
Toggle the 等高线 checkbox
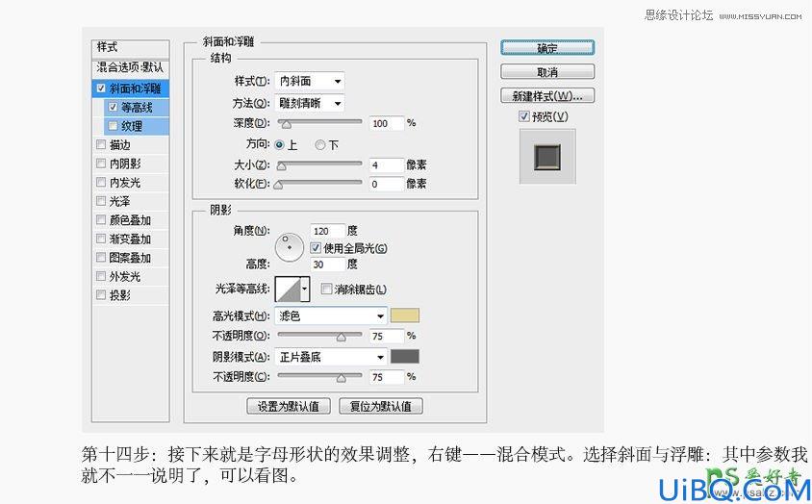tap(113, 107)
